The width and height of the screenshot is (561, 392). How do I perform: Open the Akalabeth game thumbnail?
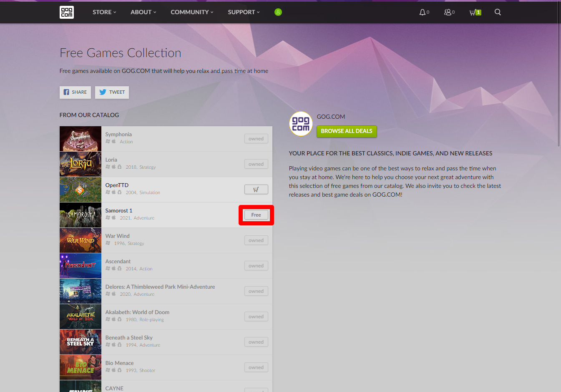[x=81, y=317]
